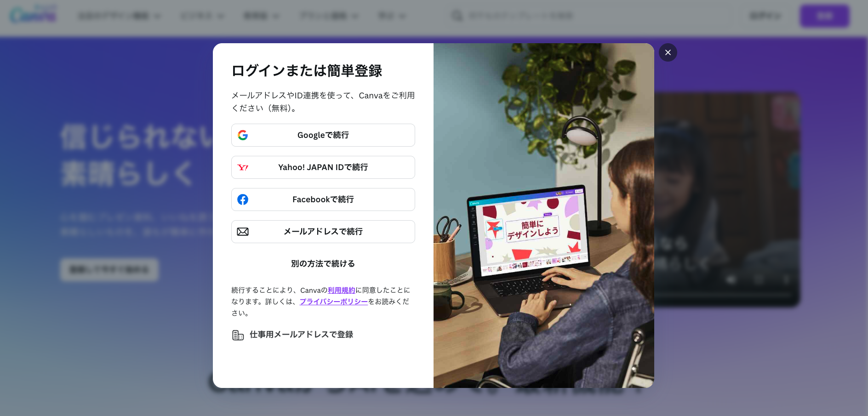Click the laptop photo in the dialog

[x=544, y=216]
